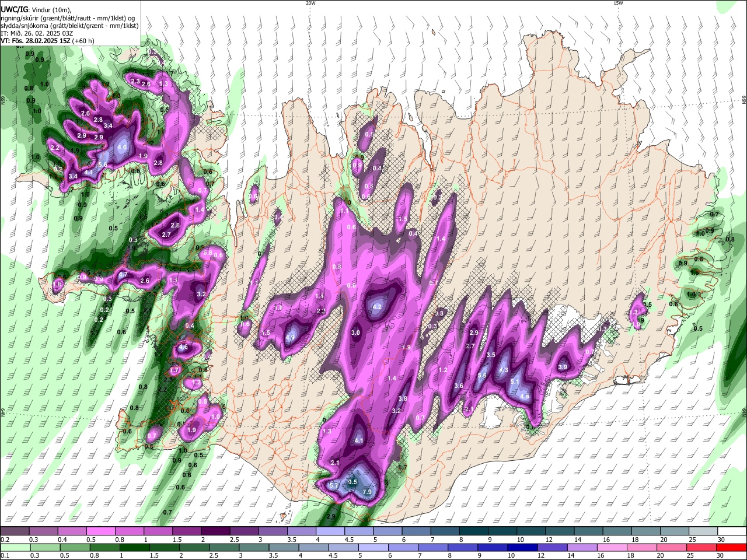Pick the bright pink snow-scale swatch at 0.5
This screenshot has width=747, height=560.
pyautogui.click(x=100, y=531)
